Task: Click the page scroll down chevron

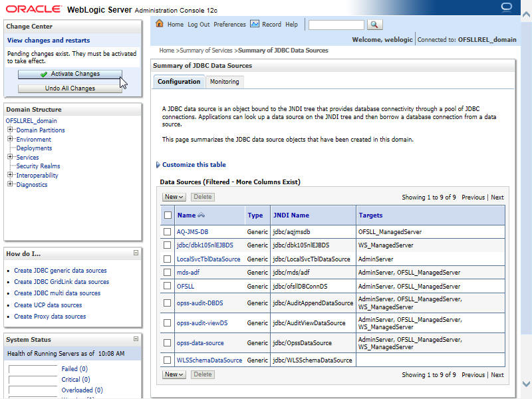Action: [x=526, y=384]
